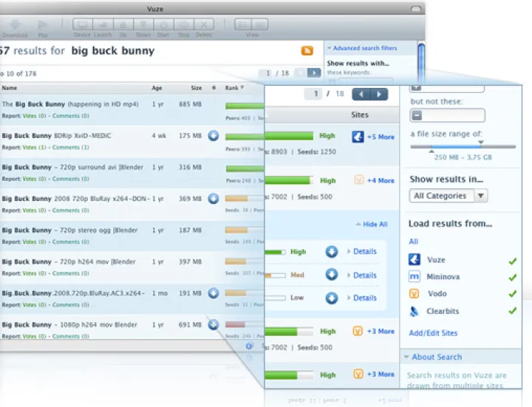The height and width of the screenshot is (407, 532).
Task: Toggle the Vuze site checkmark
Action: (512, 260)
